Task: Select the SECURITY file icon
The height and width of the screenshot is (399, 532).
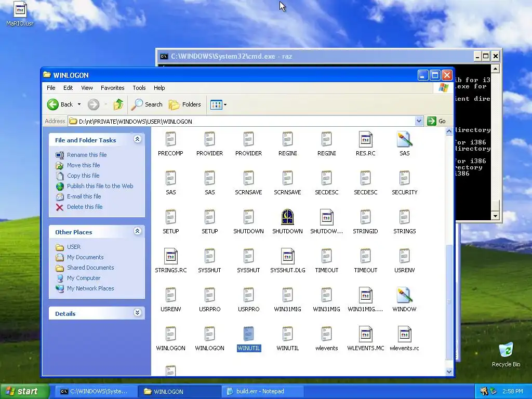Action: pos(404,178)
